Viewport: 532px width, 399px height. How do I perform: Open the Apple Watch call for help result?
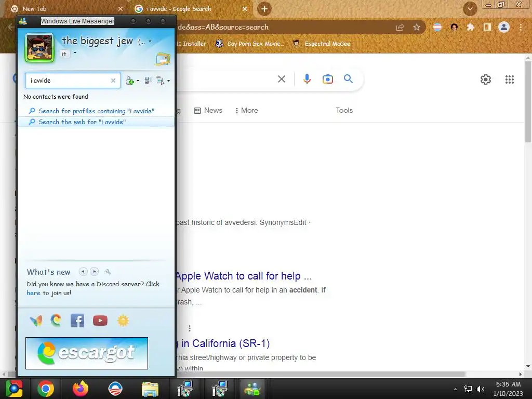point(244,276)
